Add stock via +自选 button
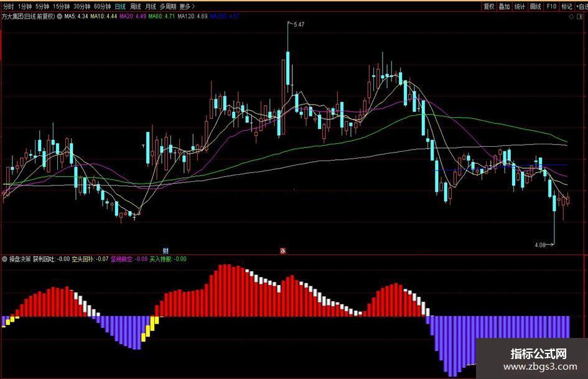 [x=582, y=6]
